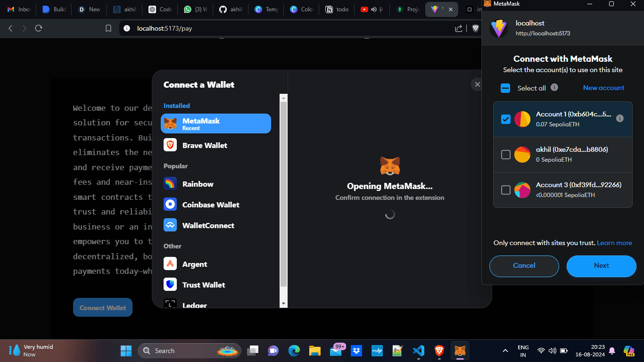Reload the page with refresh icon
644x362 pixels.
tap(39, 28)
